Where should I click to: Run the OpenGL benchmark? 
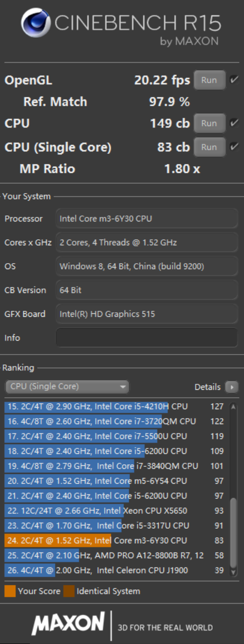point(209,80)
